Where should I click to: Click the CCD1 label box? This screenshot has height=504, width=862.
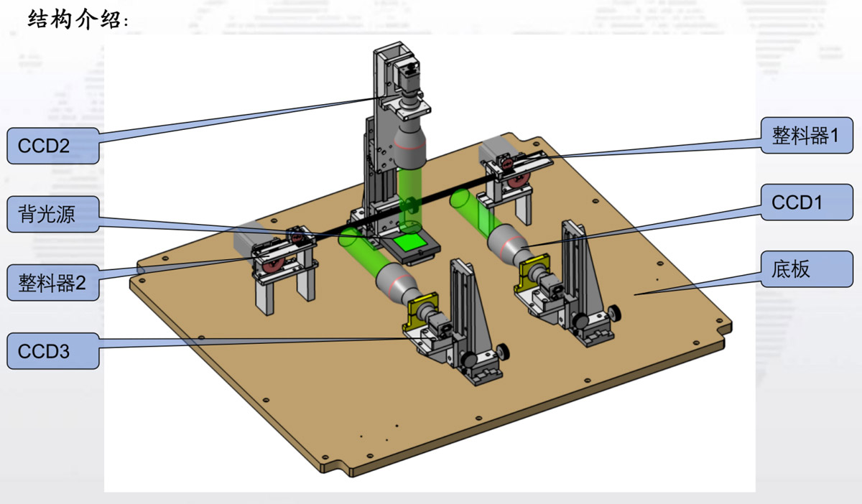click(807, 202)
